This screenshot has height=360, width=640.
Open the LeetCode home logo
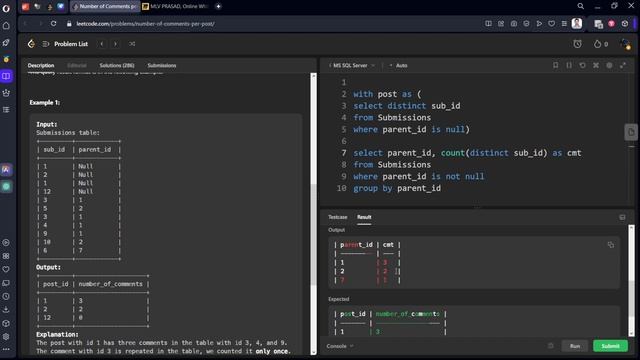[x=31, y=44]
